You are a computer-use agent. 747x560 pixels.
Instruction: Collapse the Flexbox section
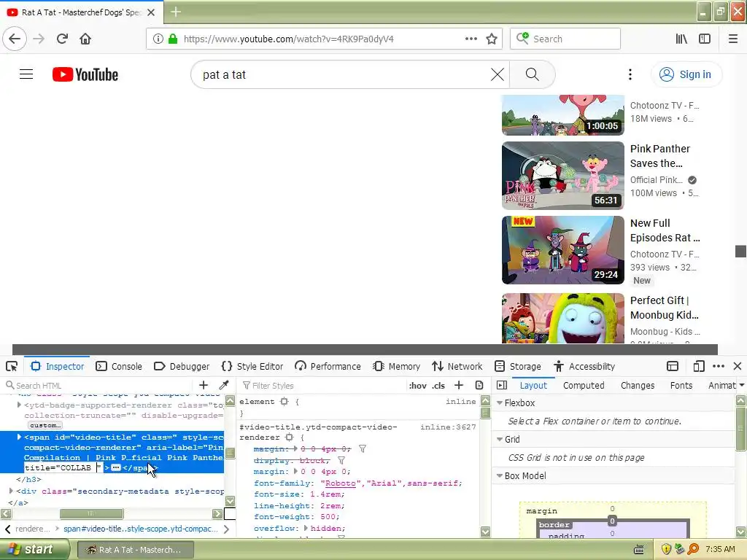pyautogui.click(x=500, y=402)
